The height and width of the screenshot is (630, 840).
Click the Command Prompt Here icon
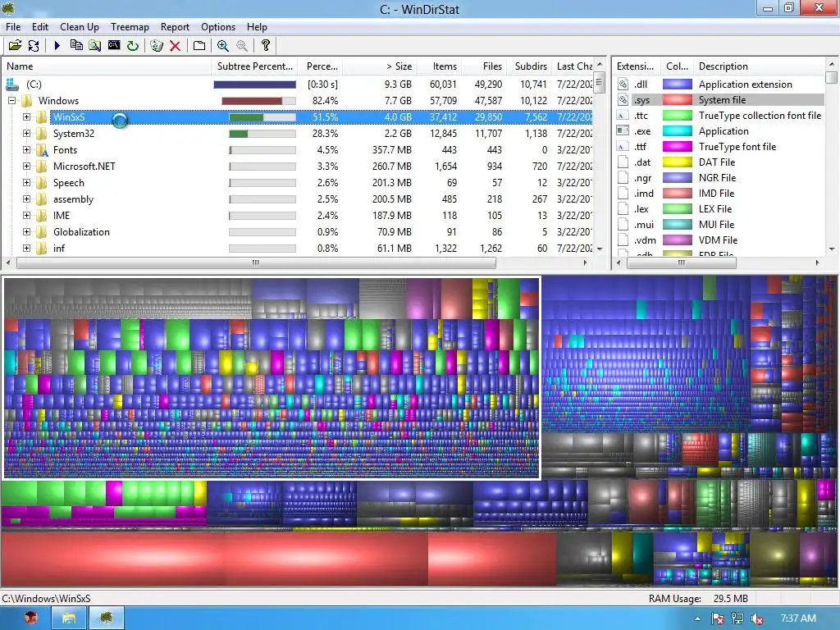(x=113, y=46)
